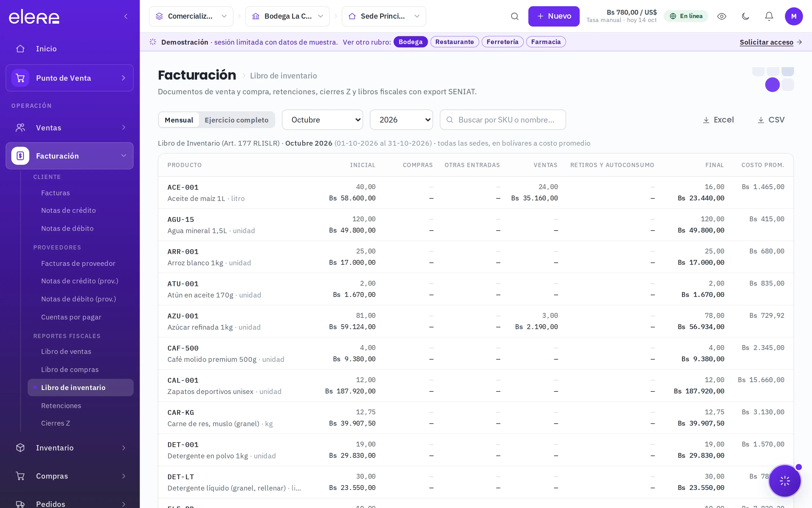Image resolution: width=812 pixels, height=508 pixels.
Task: Open Cuentas por pagar in sidebar
Action: click(71, 317)
